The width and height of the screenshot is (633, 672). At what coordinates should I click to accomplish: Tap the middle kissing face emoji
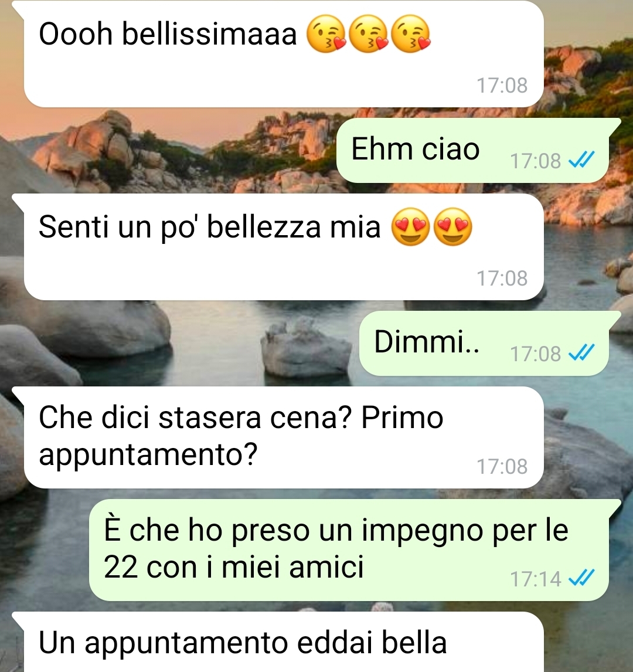coord(369,34)
